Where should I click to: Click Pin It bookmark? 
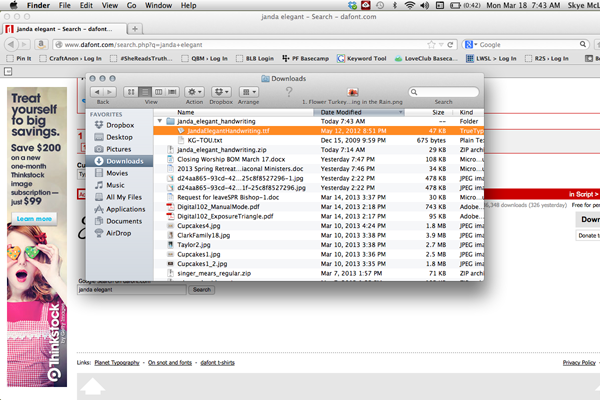pyautogui.click(x=20, y=58)
